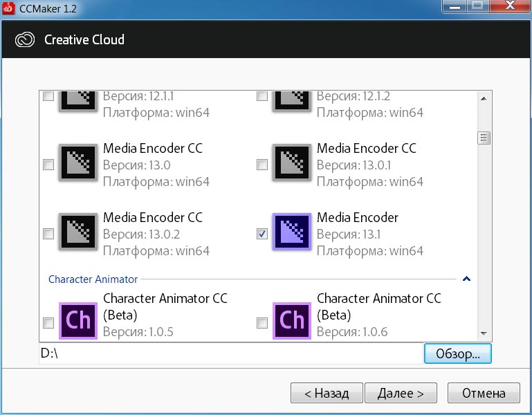Enable Media Encoder CC 13.0.1 checkbox
The width and height of the screenshot is (532, 415).
(x=262, y=165)
